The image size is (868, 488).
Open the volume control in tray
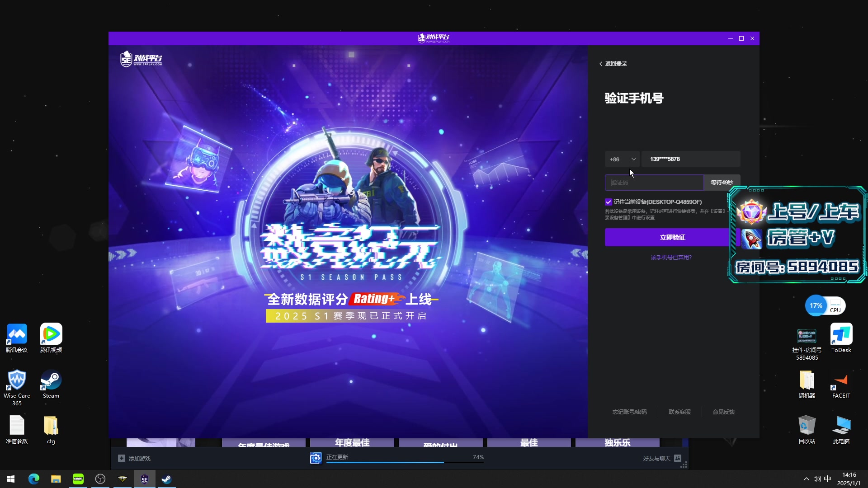point(817,479)
